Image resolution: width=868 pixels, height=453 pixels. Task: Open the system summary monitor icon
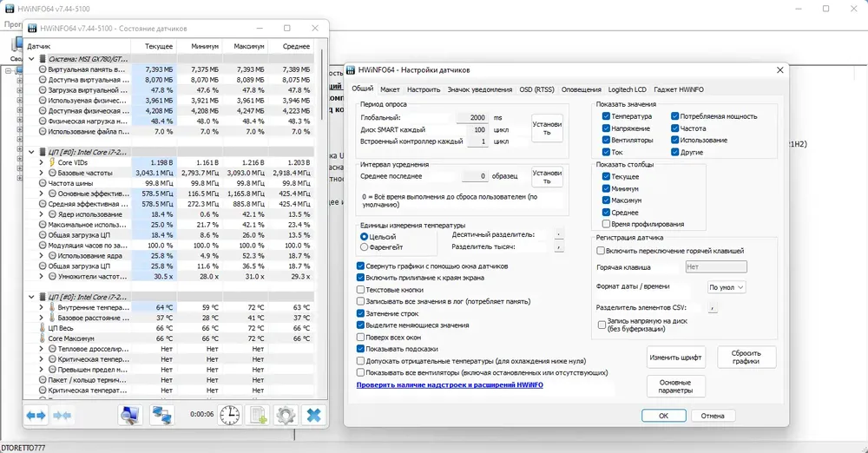[130, 416]
